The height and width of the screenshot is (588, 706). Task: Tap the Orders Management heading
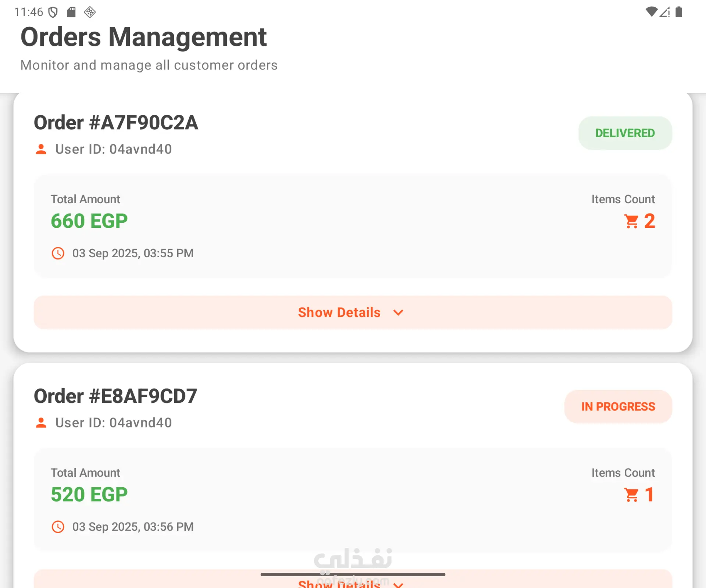point(143,37)
